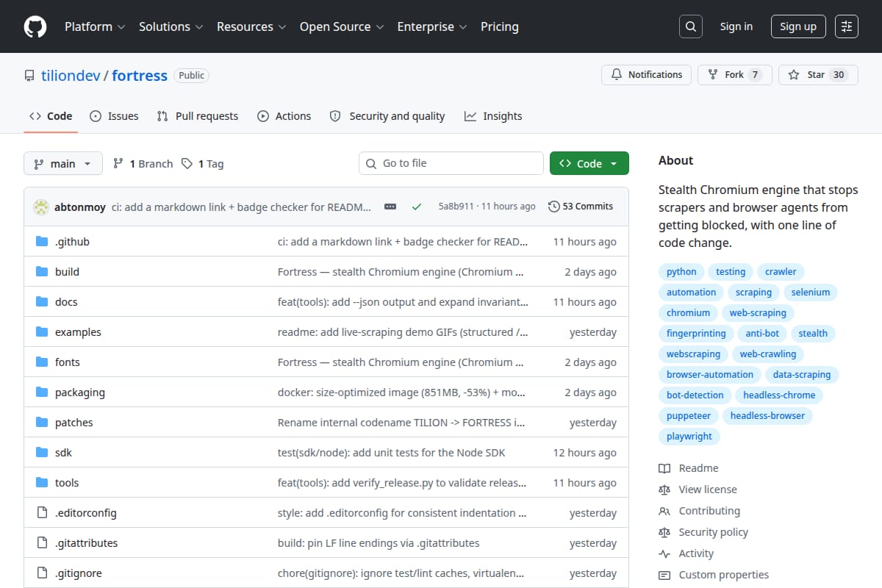Expand commit message with the ellipsis icon
This screenshot has height=588, width=882.
tap(390, 207)
